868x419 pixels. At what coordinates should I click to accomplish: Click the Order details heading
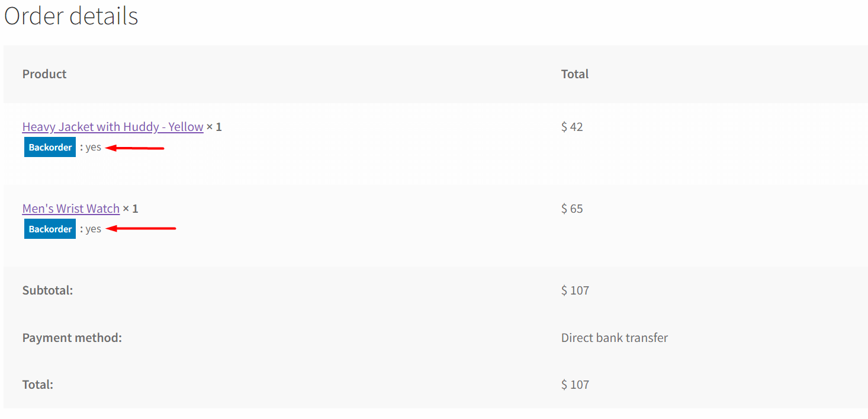tap(70, 16)
